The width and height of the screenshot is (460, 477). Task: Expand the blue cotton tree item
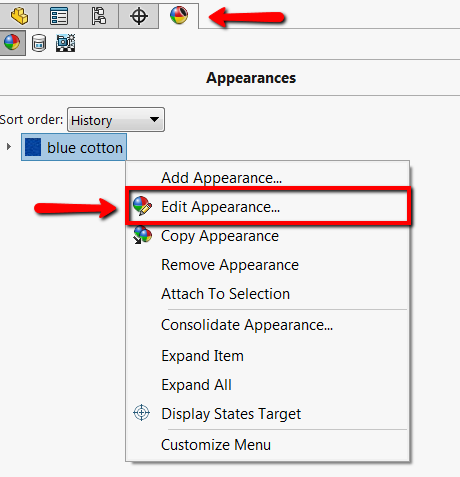(x=9, y=147)
